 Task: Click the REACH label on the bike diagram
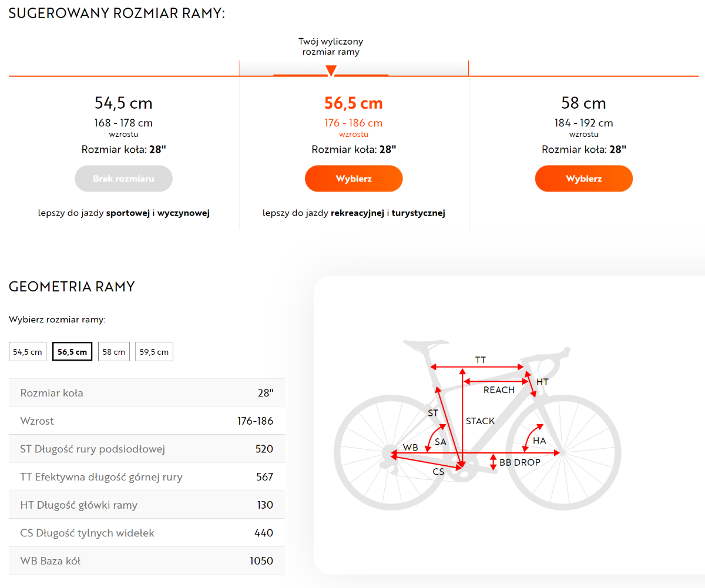(499, 390)
